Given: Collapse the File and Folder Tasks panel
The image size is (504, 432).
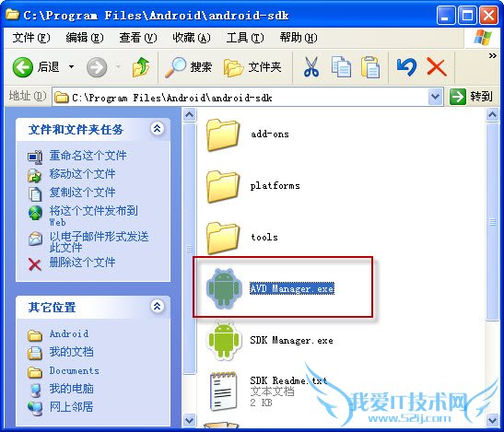Looking at the screenshot, I should tap(157, 129).
